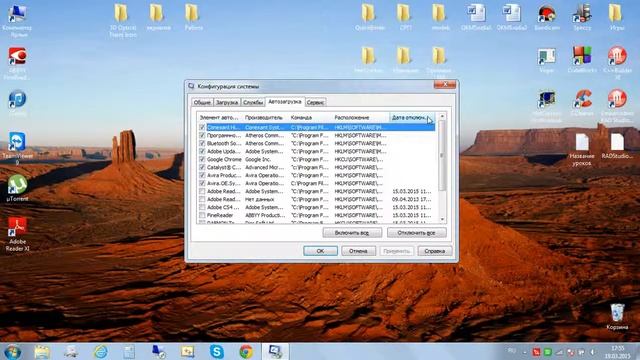Uncheck the Avira Produc... startup checkbox
This screenshot has height=360, width=640.
tap(202, 175)
